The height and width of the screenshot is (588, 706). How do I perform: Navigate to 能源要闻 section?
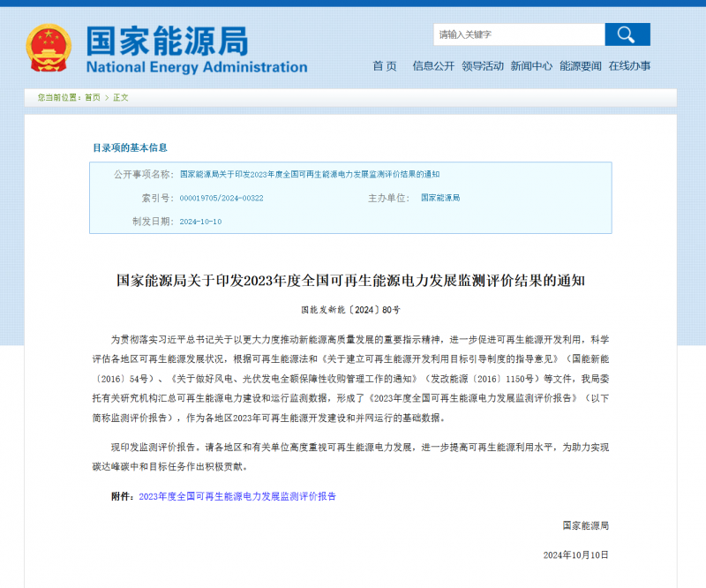pos(580,66)
